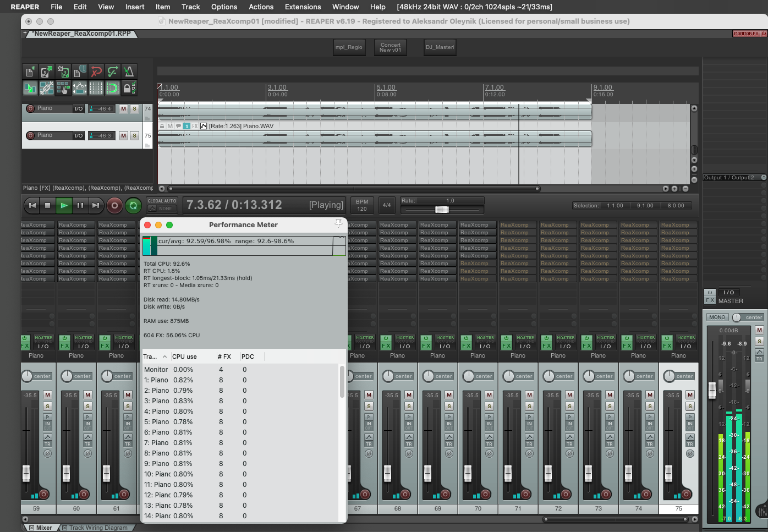Click the red Undo arrow icon

(96, 72)
